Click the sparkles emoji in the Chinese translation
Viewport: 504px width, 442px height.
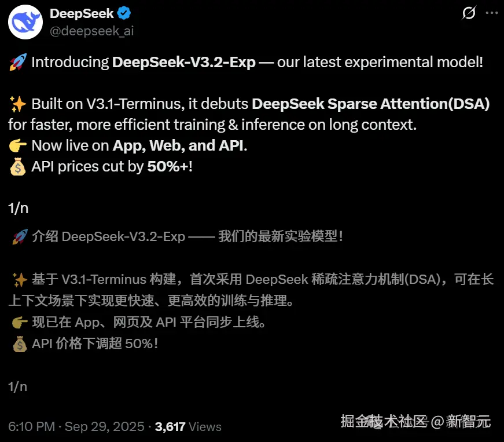point(20,279)
